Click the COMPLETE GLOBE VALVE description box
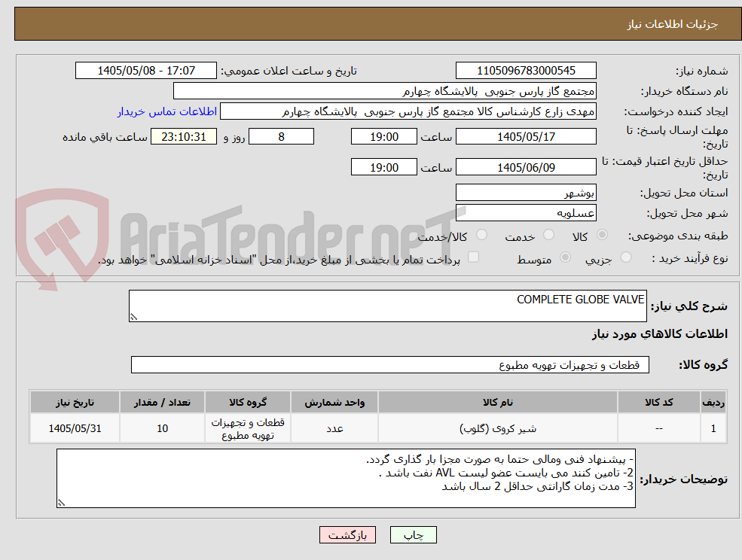 pos(387,306)
